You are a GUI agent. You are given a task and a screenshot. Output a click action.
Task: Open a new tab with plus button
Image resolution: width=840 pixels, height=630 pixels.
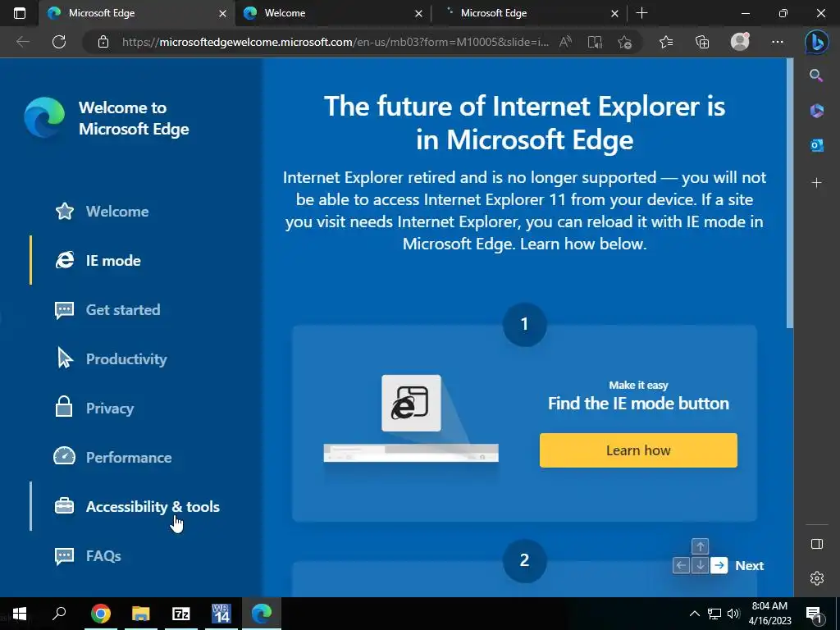pyautogui.click(x=641, y=13)
